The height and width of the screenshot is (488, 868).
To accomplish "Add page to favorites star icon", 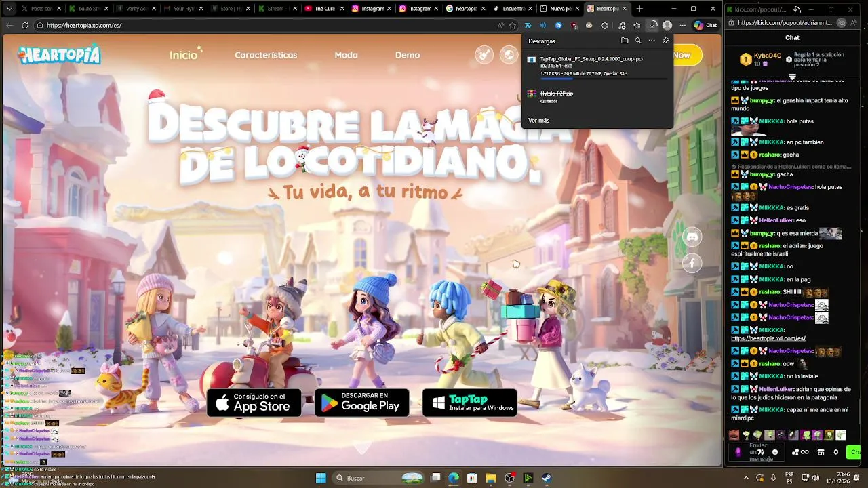I will pos(513,25).
